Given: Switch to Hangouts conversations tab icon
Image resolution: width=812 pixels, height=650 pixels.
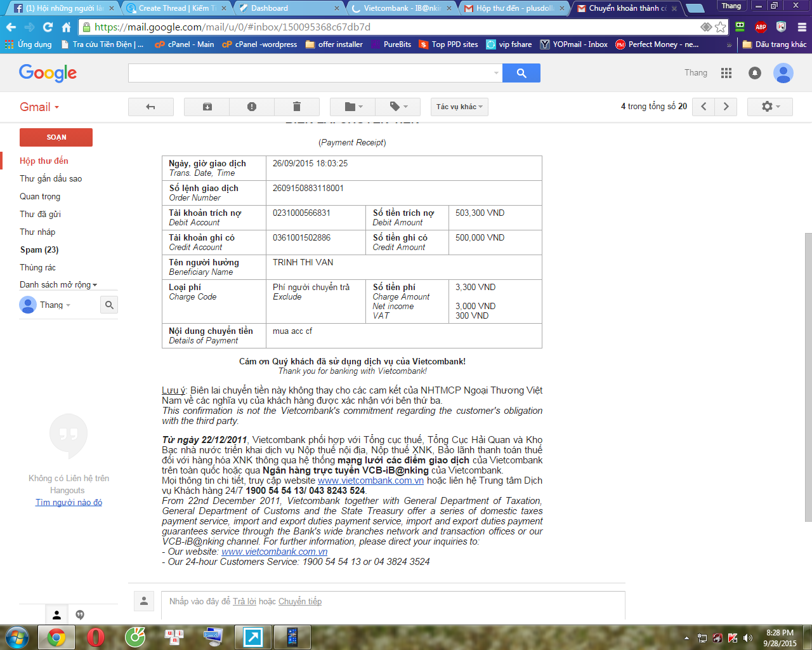Looking at the screenshot, I should [x=80, y=614].
